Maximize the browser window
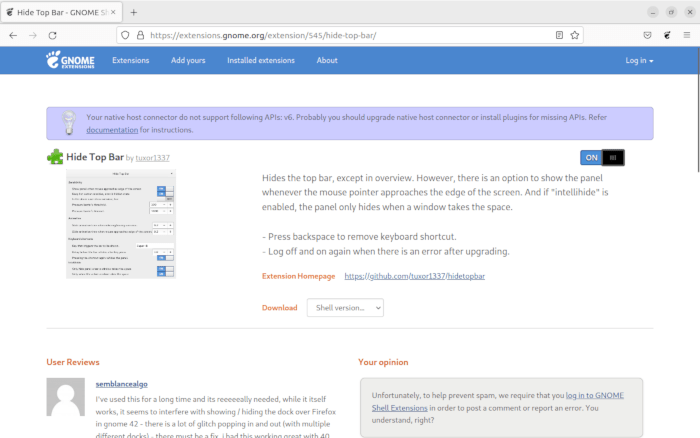This screenshot has width=700, height=438. coord(671,12)
